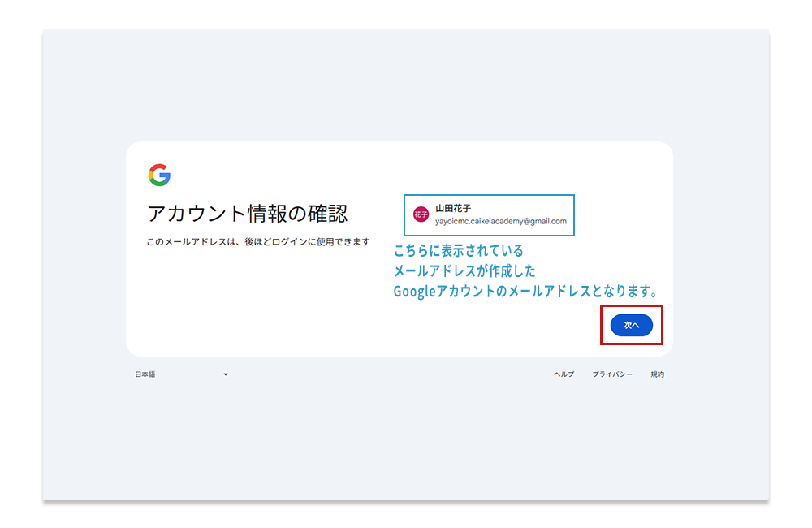Click the 花子 profile avatar icon

tap(421, 214)
